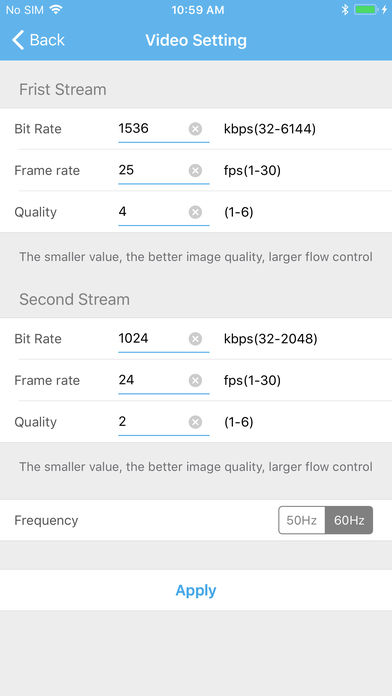The width and height of the screenshot is (392, 696).
Task: Apply the video settings
Action: click(196, 590)
